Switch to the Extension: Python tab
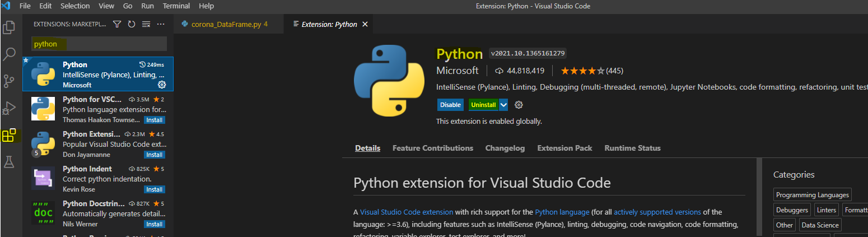This screenshot has width=868, height=237. [329, 24]
